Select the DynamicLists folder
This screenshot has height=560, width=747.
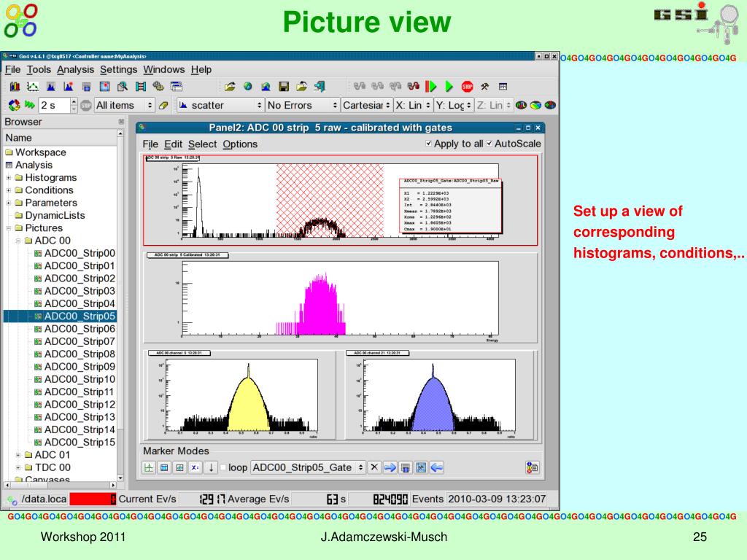click(x=50, y=216)
